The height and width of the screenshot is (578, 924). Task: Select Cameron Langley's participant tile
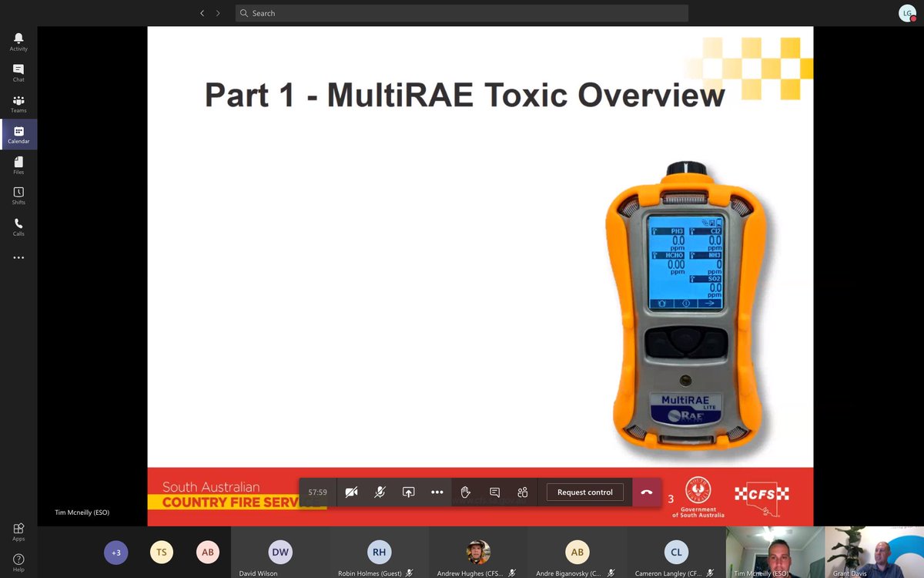(676, 553)
